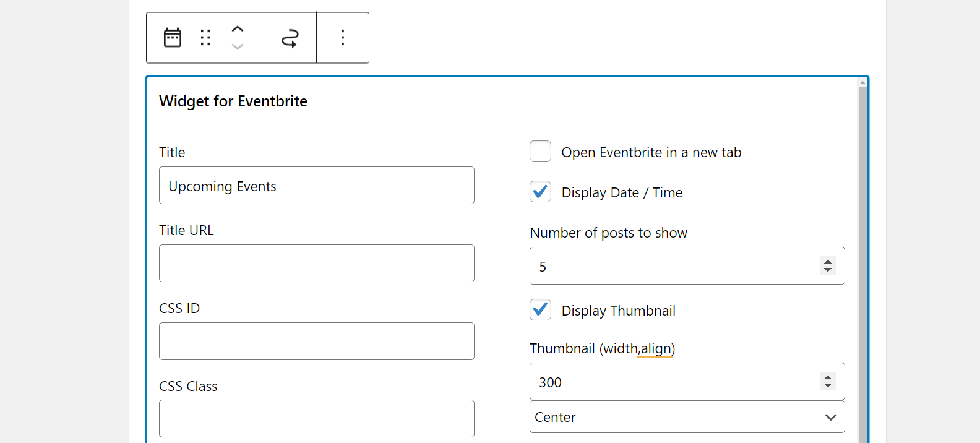This screenshot has height=443, width=980.
Task: Increase thumbnail width value
Action: (828, 377)
